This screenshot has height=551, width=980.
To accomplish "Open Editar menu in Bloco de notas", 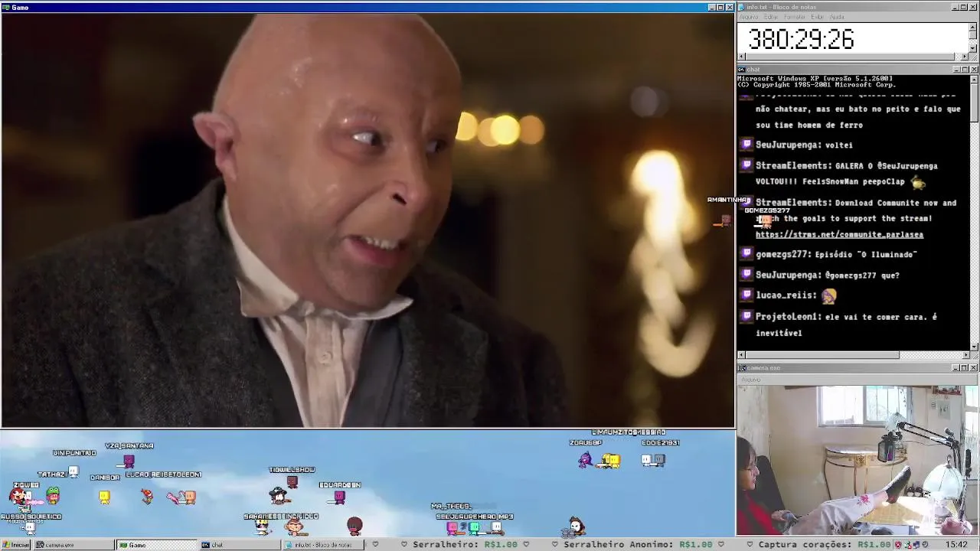I will tap(771, 17).
